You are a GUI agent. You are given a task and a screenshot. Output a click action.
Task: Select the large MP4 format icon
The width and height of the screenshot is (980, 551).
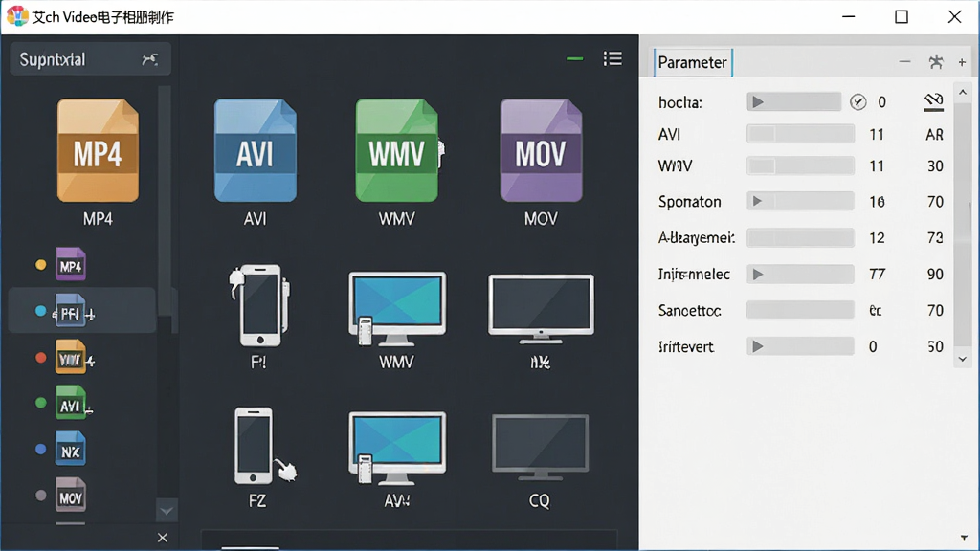point(98,150)
